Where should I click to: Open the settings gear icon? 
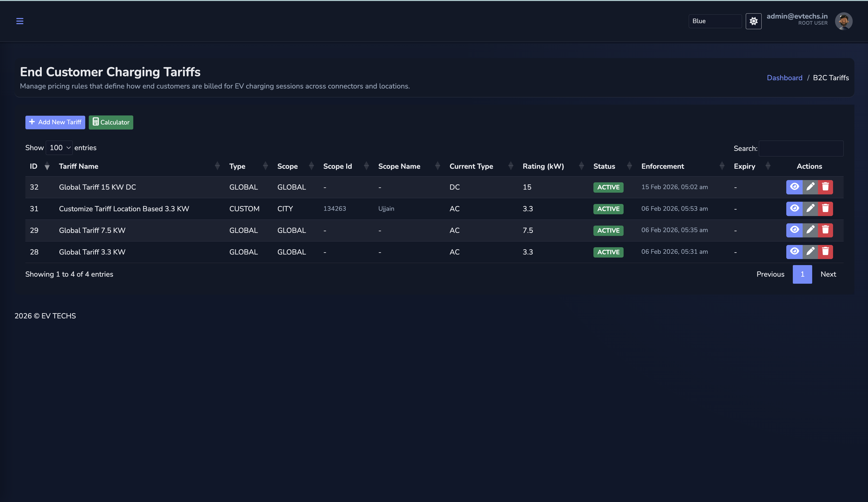pyautogui.click(x=754, y=21)
